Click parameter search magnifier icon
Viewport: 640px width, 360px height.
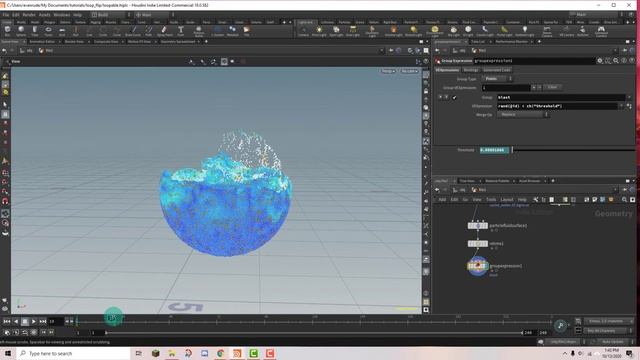[x=616, y=61]
